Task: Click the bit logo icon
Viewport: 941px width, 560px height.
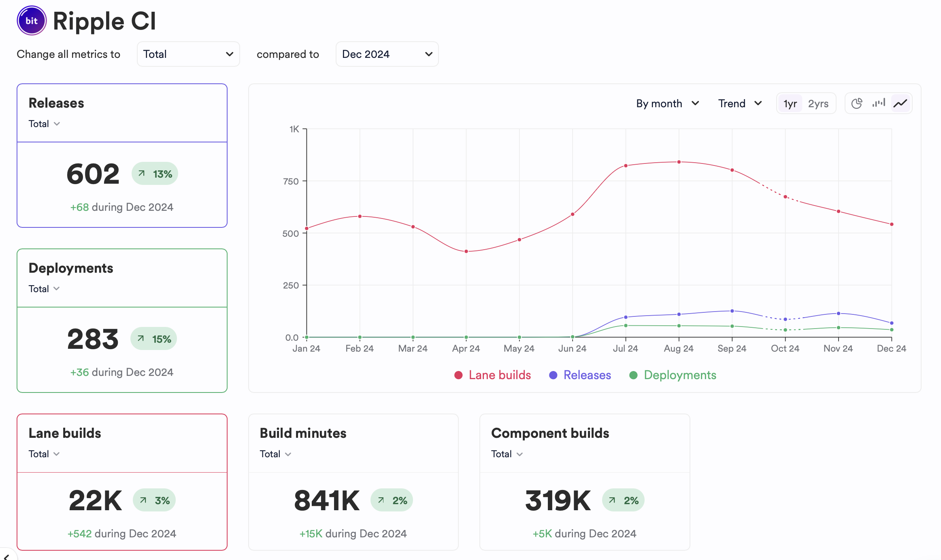Action: coord(32,21)
